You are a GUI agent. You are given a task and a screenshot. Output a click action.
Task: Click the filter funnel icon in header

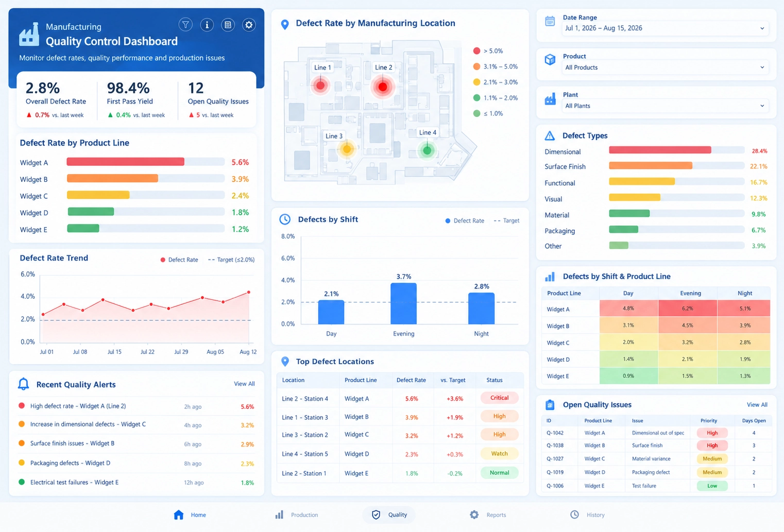(185, 25)
